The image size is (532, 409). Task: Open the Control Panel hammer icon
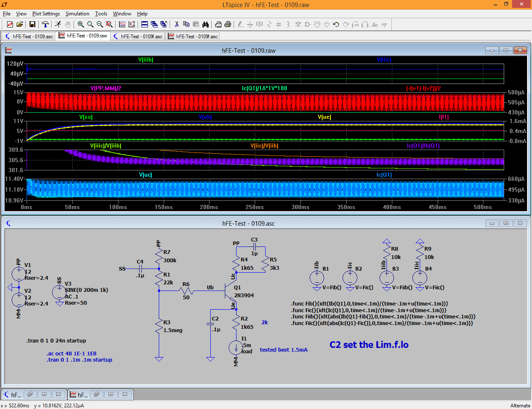coord(45,25)
